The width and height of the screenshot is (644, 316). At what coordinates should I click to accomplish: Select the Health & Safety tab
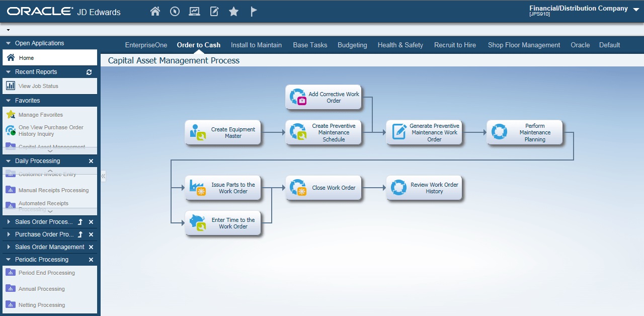[400, 45]
